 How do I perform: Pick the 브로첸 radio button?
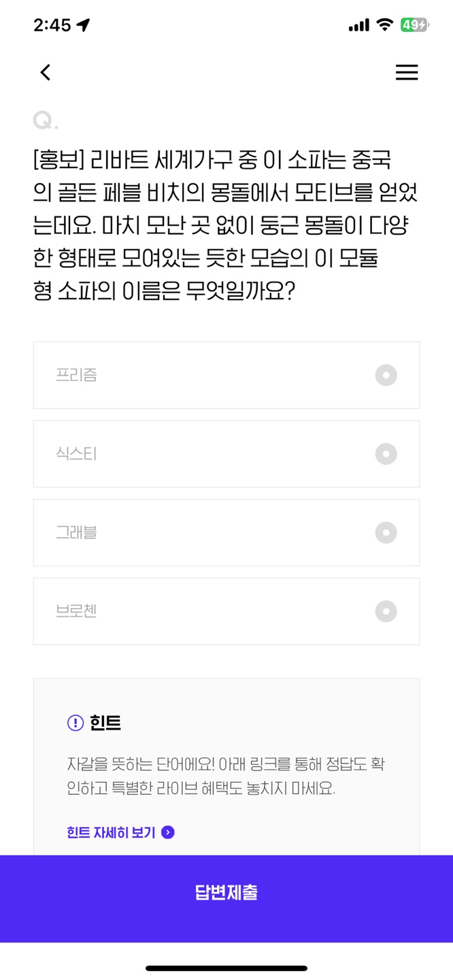[386, 611]
